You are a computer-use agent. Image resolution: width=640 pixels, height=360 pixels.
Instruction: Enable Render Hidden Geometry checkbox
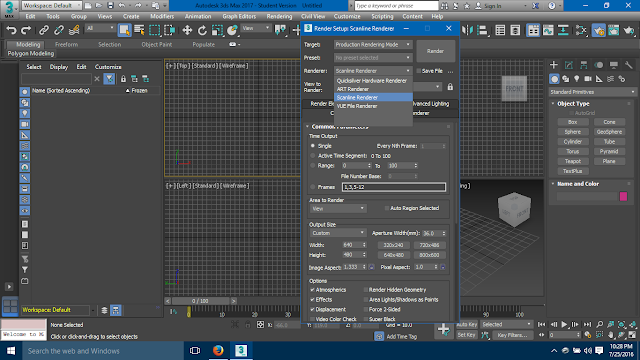click(x=366, y=290)
